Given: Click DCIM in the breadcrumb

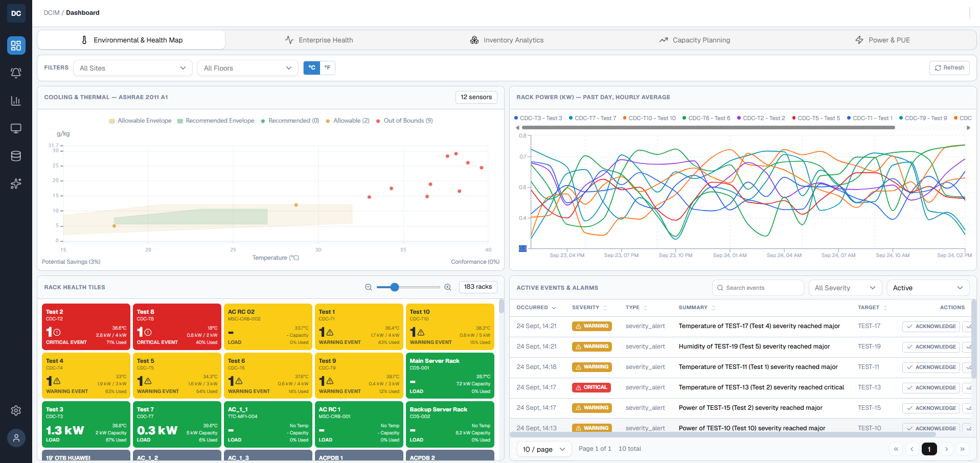Looking at the screenshot, I should [52, 13].
